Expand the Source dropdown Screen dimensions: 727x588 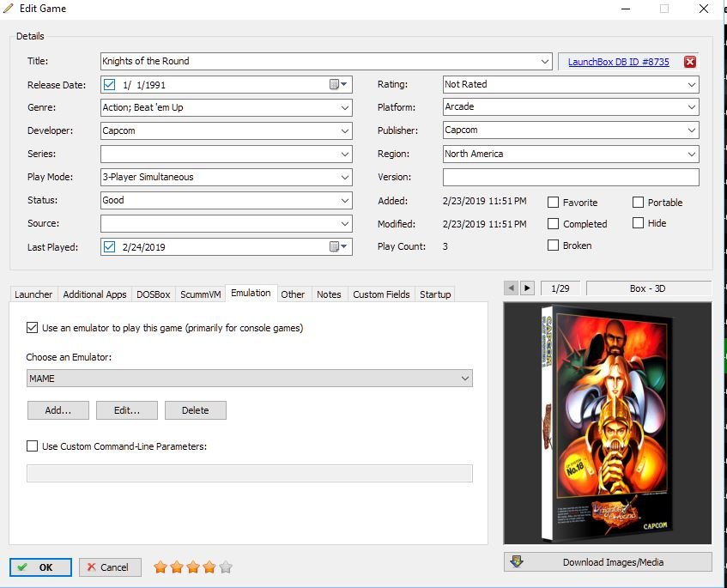345,223
